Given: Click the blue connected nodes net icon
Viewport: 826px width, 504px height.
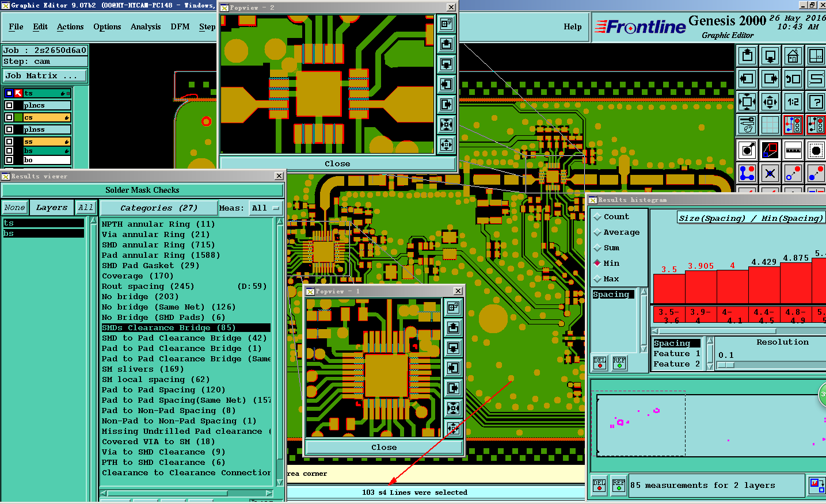Looking at the screenshot, I should click(747, 173).
